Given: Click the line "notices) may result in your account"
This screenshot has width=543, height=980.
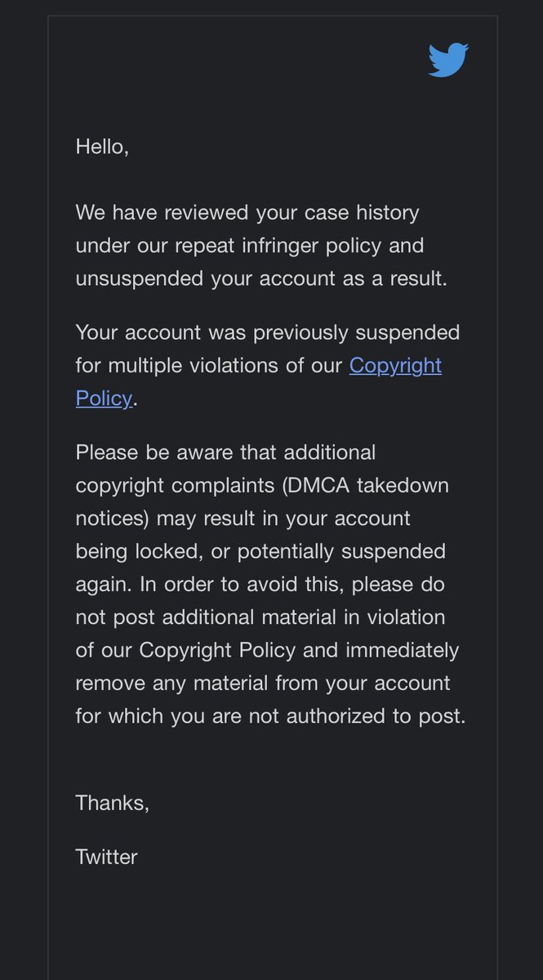Looking at the screenshot, I should tap(243, 519).
